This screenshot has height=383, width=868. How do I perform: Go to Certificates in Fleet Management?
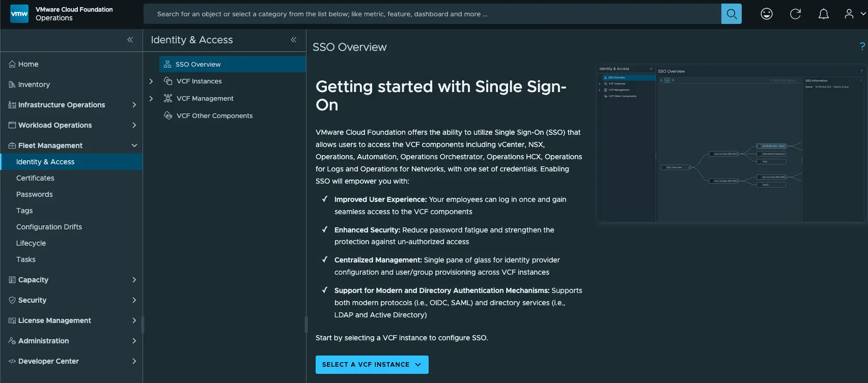point(35,178)
